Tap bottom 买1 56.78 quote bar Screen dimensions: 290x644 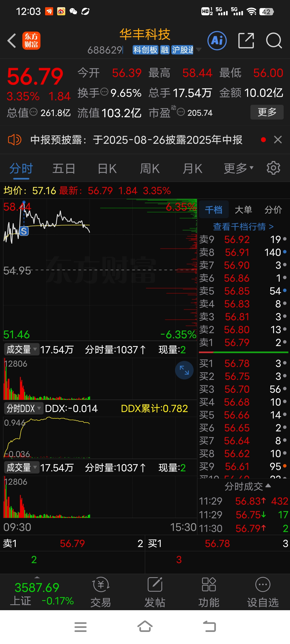(218, 543)
